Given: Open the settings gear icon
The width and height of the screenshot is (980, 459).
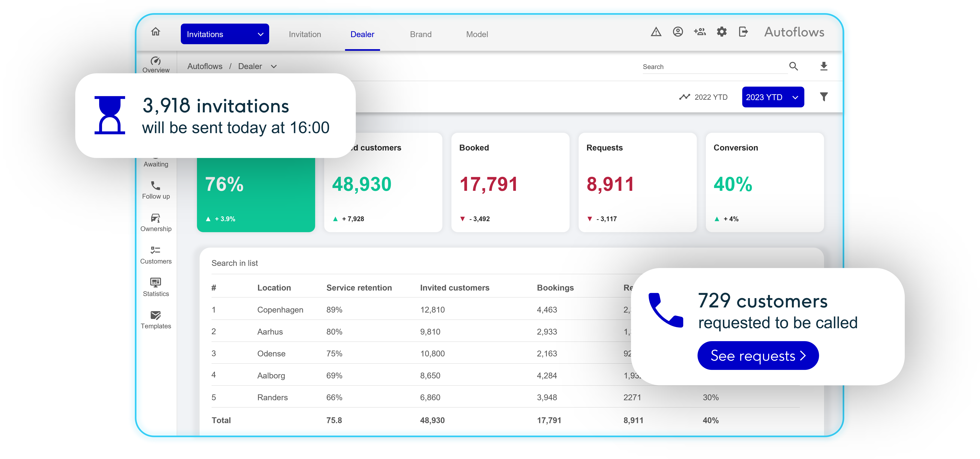Looking at the screenshot, I should [722, 32].
